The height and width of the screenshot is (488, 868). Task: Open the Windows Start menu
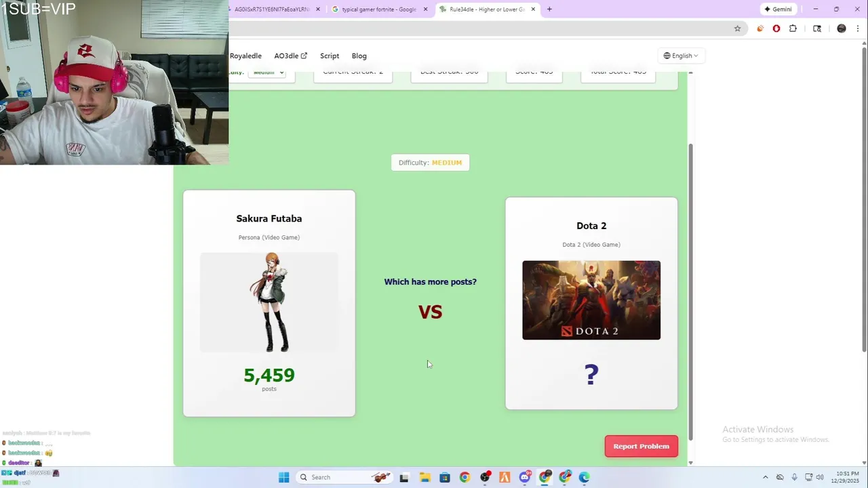[284, 477]
